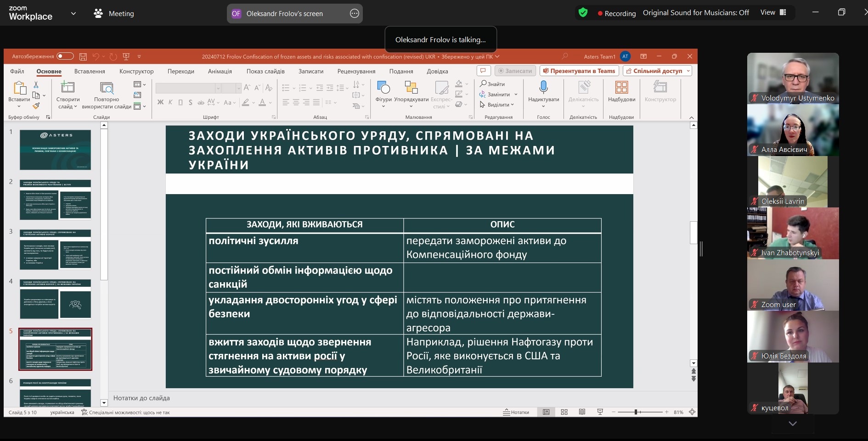Image resolution: width=868 pixels, height=441 pixels.
Task: Expand more participants with down chevron
Action: click(793, 424)
